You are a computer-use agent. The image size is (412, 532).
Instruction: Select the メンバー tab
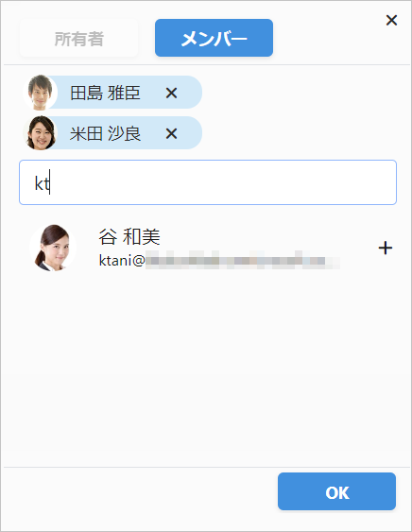pyautogui.click(x=214, y=38)
